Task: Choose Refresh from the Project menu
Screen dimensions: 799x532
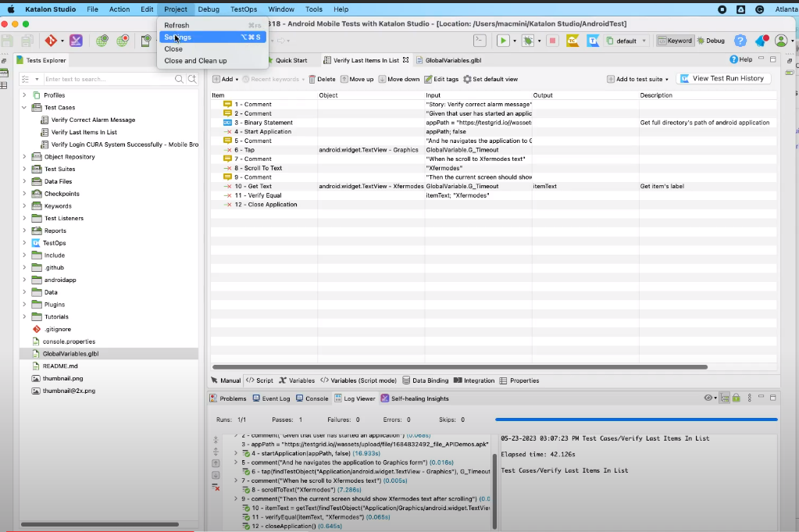Action: point(212,25)
